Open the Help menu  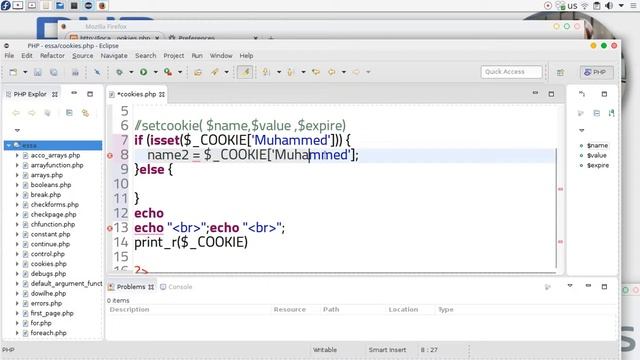[246, 56]
